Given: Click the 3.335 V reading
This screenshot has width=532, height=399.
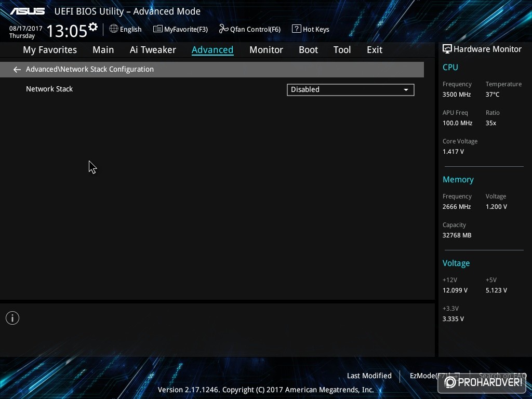Looking at the screenshot, I should point(453,319).
